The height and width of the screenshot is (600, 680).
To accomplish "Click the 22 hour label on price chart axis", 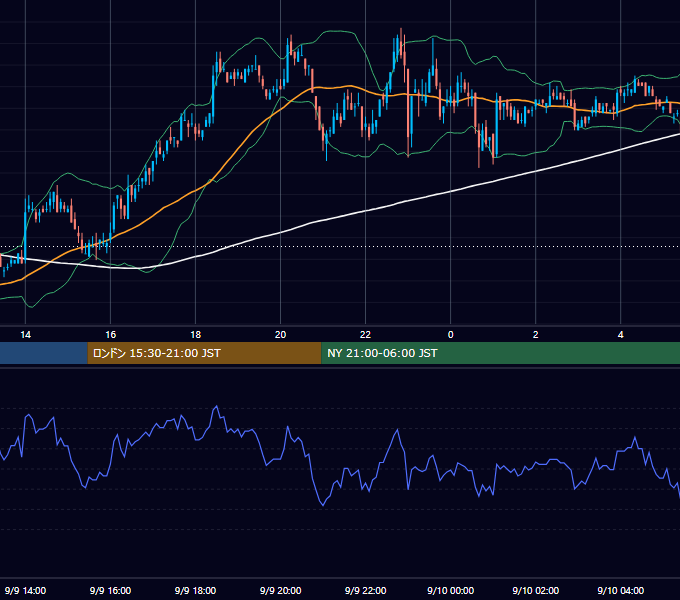I will (x=366, y=335).
